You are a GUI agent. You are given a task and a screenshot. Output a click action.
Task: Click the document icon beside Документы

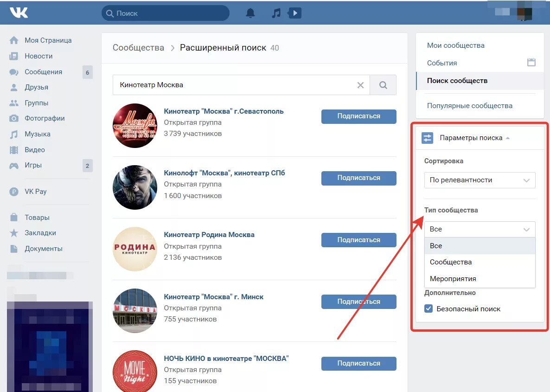[13, 249]
